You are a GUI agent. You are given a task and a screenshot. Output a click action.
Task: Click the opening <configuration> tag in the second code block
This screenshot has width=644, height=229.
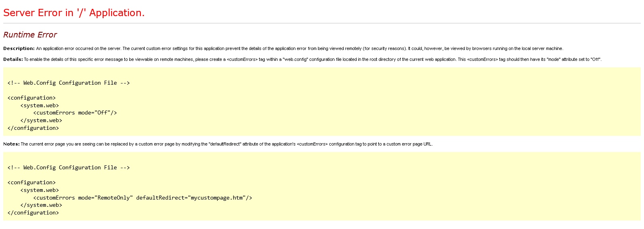pos(31,183)
